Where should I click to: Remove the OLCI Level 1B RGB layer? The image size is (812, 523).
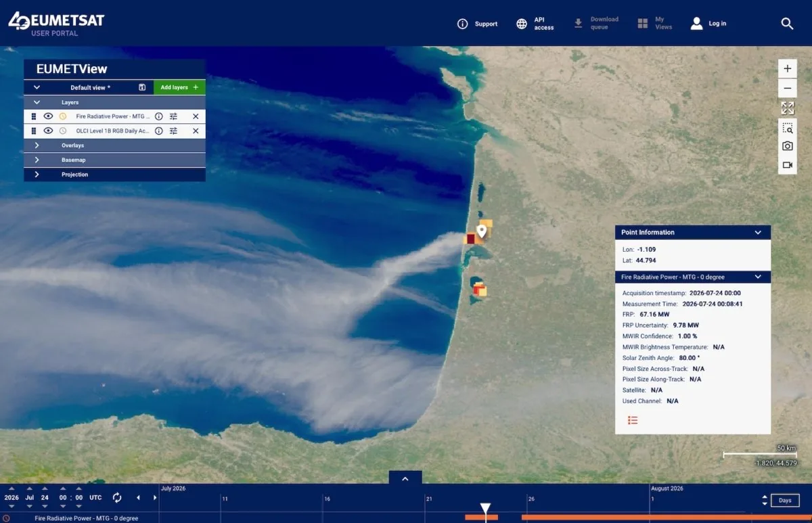196,131
